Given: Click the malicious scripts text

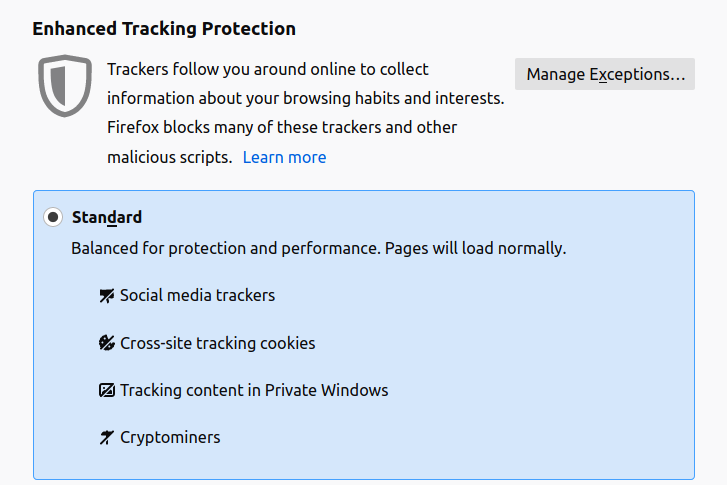Looking at the screenshot, I should (170, 158).
